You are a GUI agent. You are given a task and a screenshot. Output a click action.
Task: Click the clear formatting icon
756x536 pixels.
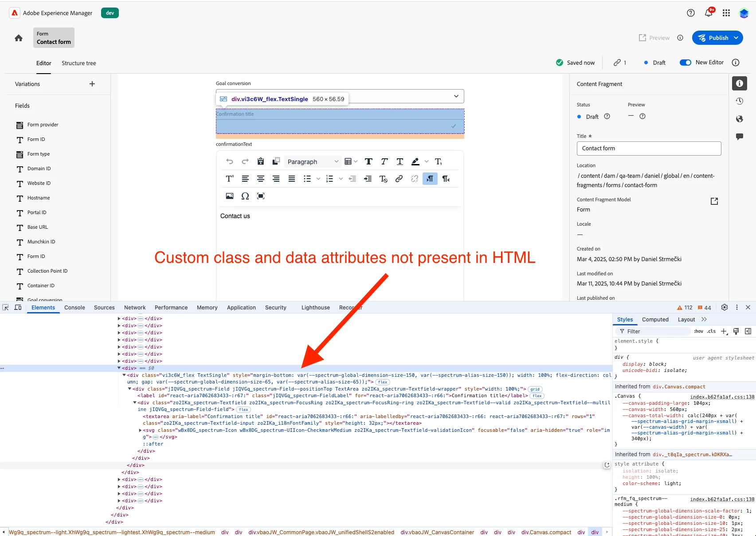pos(384,179)
